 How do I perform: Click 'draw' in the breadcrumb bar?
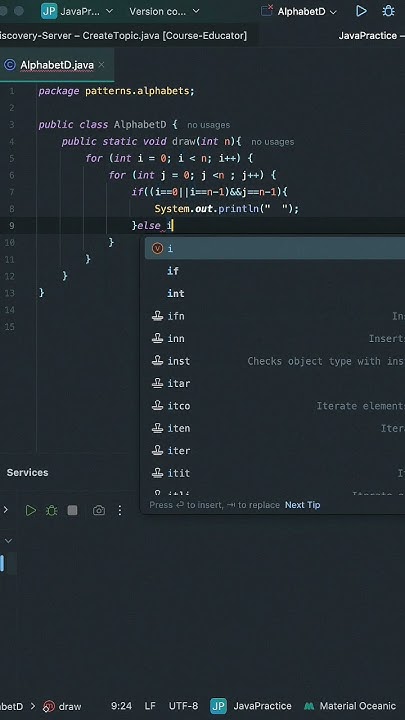[x=70, y=706]
